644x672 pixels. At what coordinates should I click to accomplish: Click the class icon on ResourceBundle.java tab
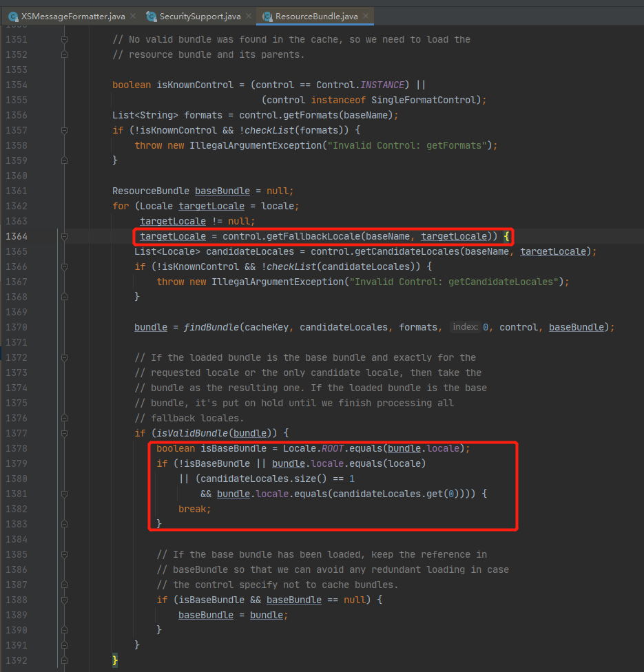(x=267, y=17)
